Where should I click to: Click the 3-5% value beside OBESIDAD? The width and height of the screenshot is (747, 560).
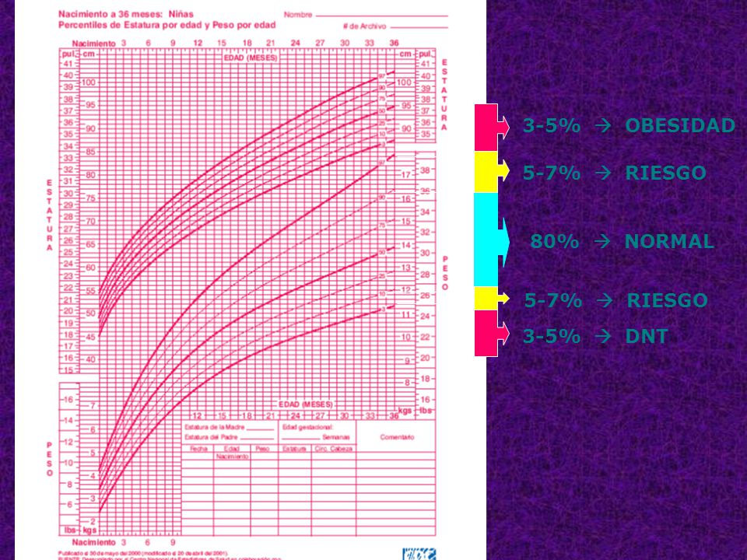552,125
